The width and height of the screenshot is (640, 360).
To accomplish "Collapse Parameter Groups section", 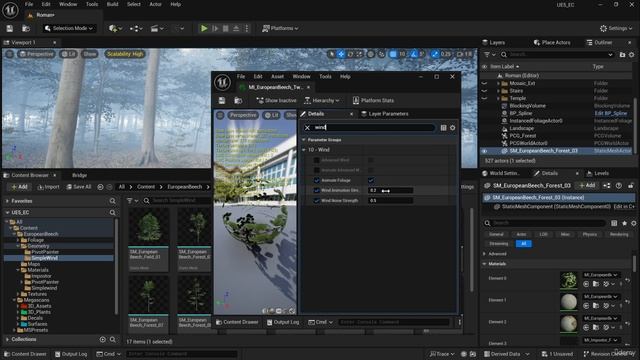I will point(304,140).
